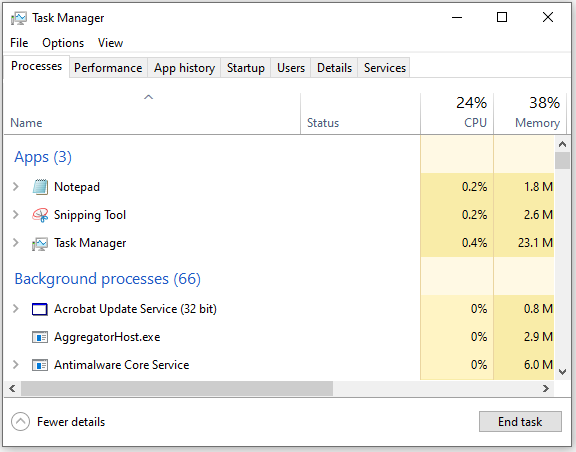Click the Fewer details link

tap(71, 422)
